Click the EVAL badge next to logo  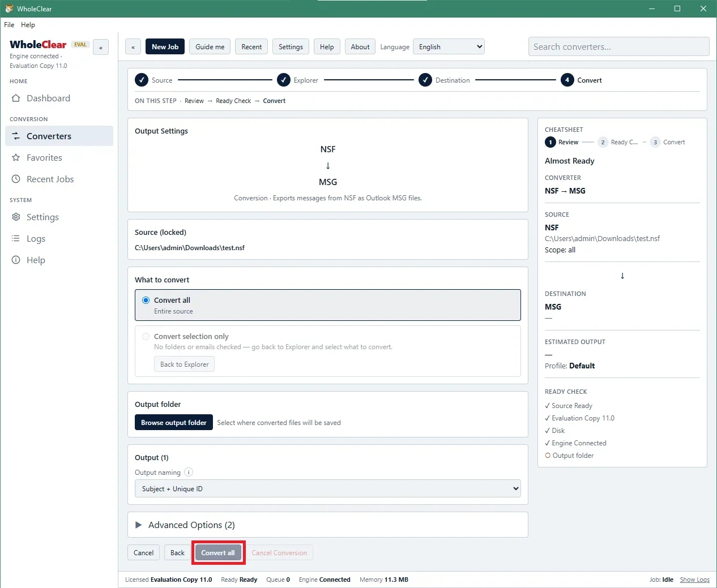80,45
